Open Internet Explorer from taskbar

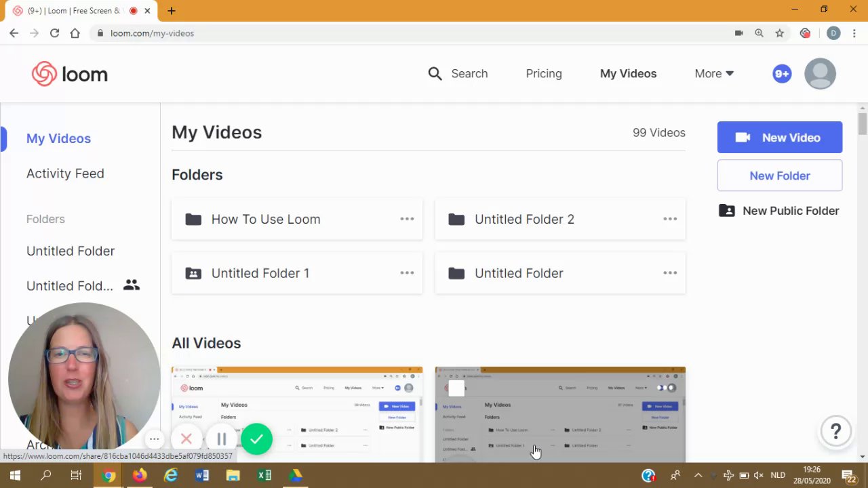point(170,476)
